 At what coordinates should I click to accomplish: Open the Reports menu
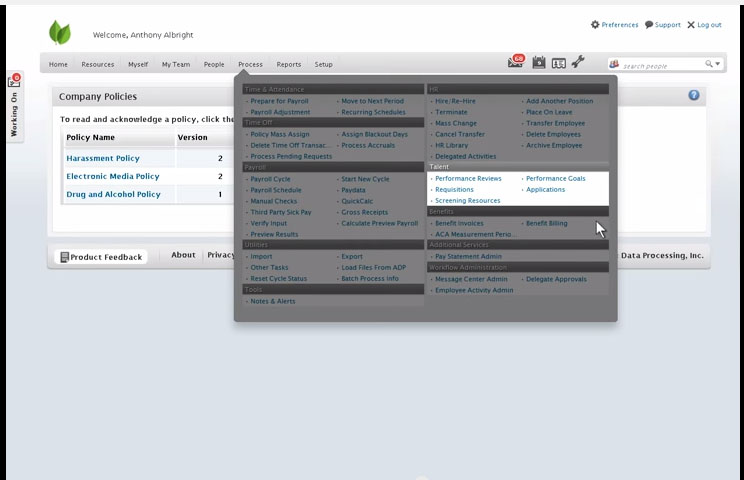pos(288,65)
